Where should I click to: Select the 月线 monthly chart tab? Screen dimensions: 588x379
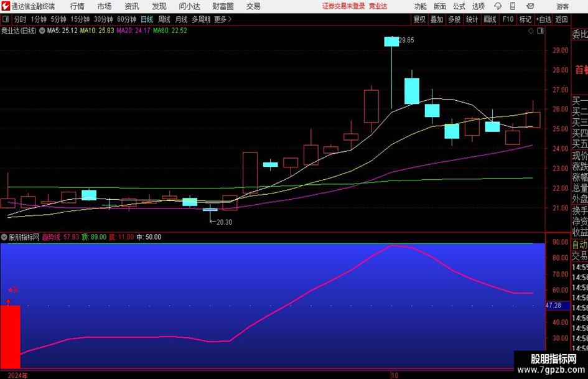click(182, 19)
